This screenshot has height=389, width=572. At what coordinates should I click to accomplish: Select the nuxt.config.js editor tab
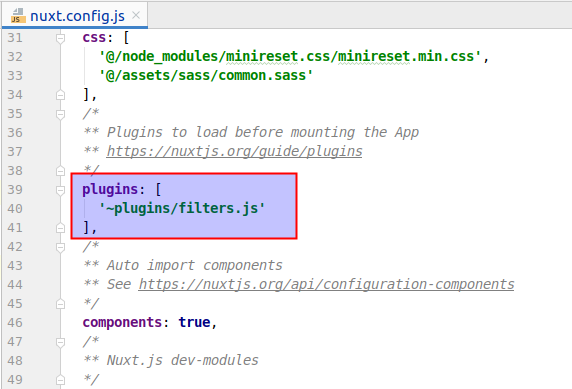tap(74, 15)
